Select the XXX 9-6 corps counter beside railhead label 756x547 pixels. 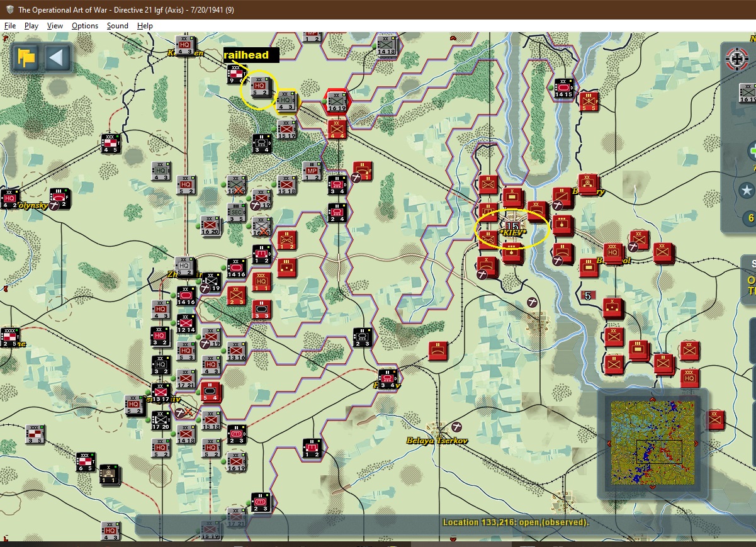pos(237,74)
